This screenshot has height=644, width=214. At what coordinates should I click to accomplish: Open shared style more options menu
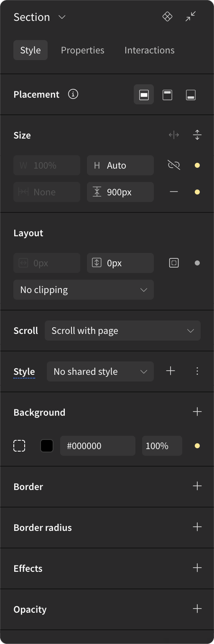[197, 371]
